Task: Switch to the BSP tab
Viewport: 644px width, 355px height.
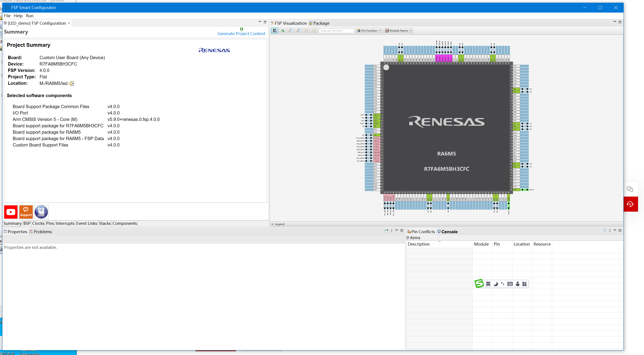Action: pos(27,223)
